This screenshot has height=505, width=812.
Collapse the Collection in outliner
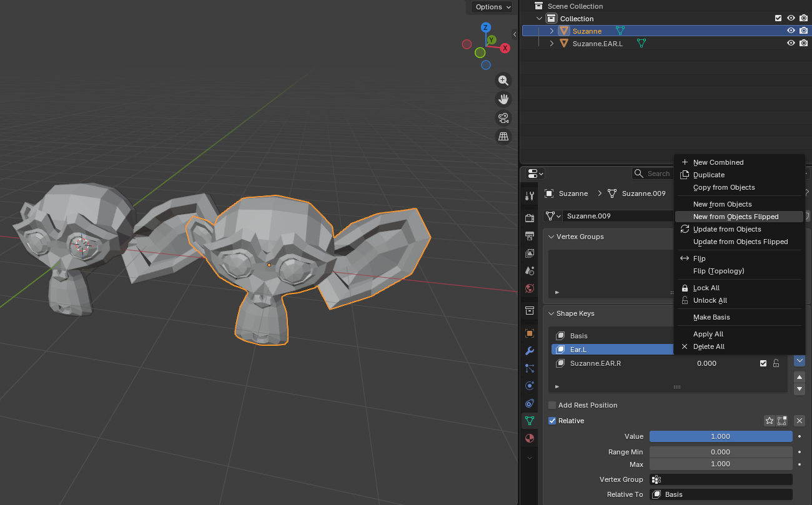tap(540, 19)
